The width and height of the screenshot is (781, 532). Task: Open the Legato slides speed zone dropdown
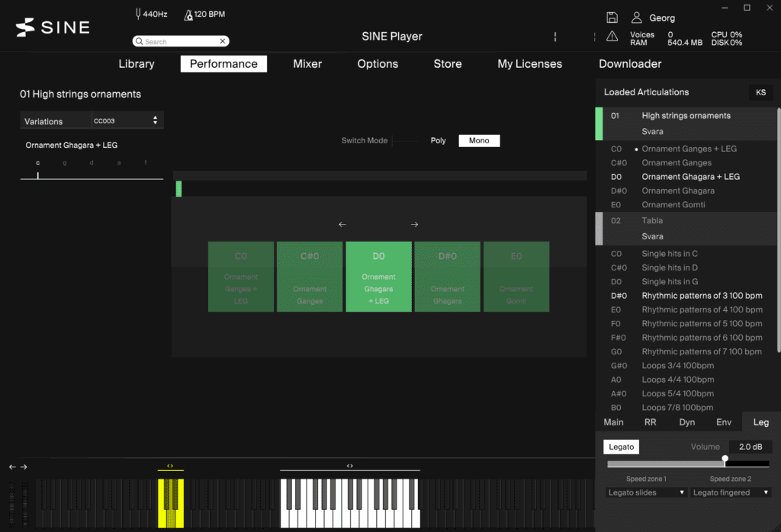[x=647, y=492]
